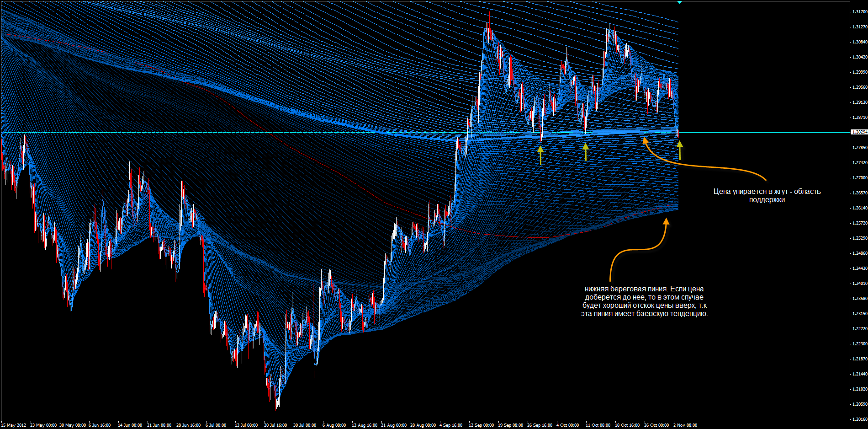Click the 1.25720 price axis label

[x=860, y=223]
